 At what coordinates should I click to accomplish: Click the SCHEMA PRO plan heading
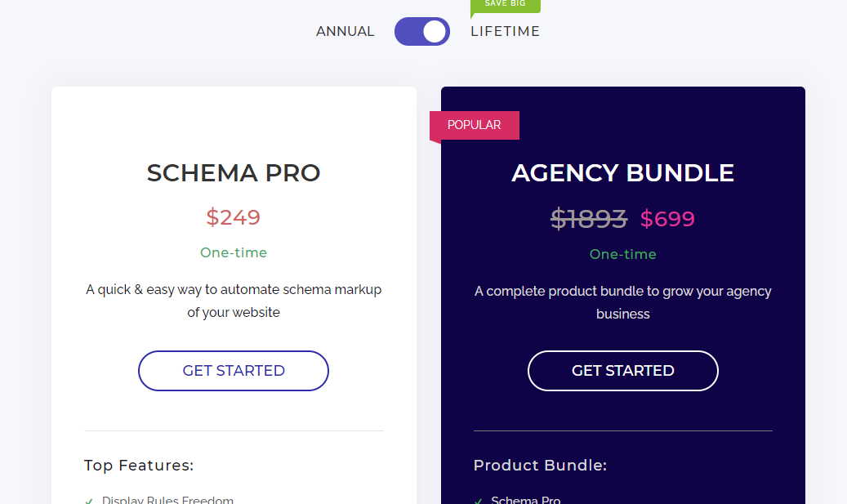tap(234, 173)
